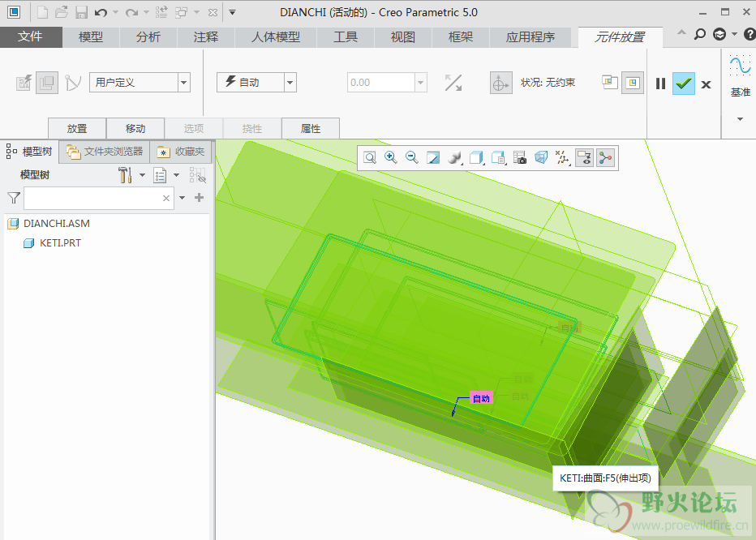Open datum display filters icon
This screenshot has height=540, width=756.
pos(562,157)
